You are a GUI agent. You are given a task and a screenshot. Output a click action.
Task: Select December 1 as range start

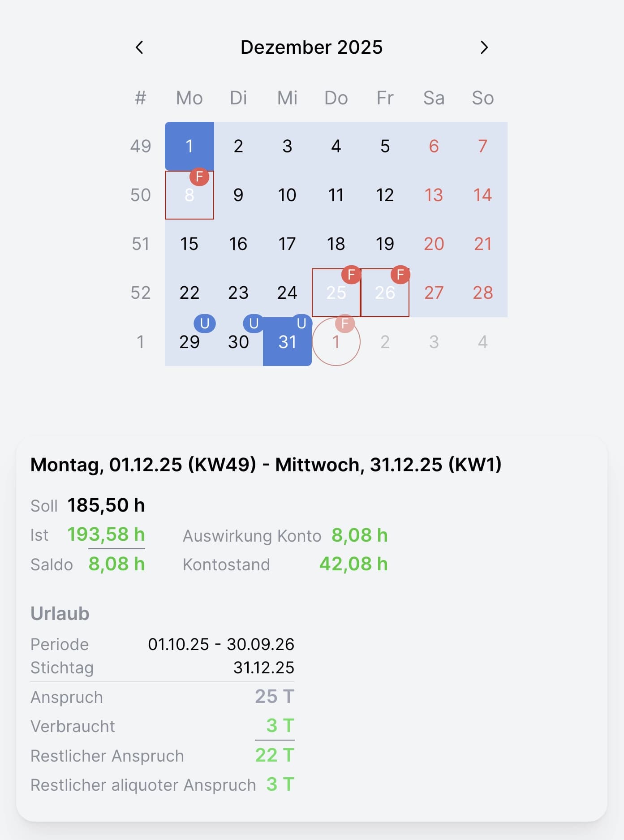pos(189,146)
